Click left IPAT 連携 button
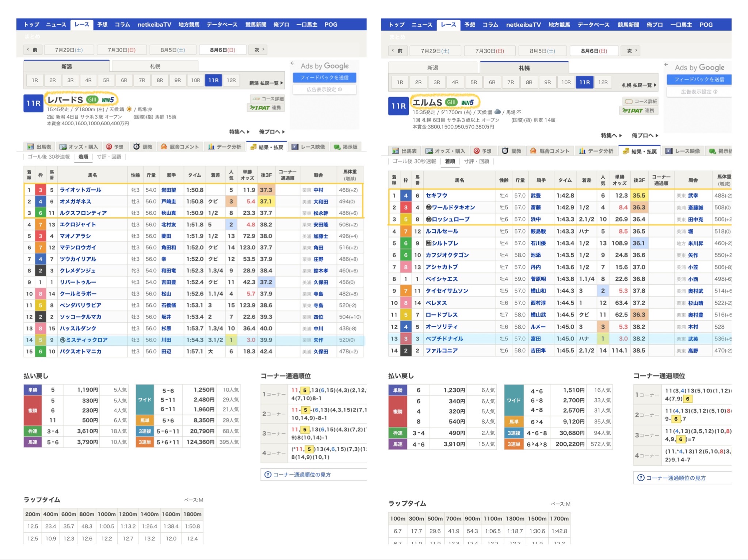This screenshot has width=748, height=560. point(266,108)
